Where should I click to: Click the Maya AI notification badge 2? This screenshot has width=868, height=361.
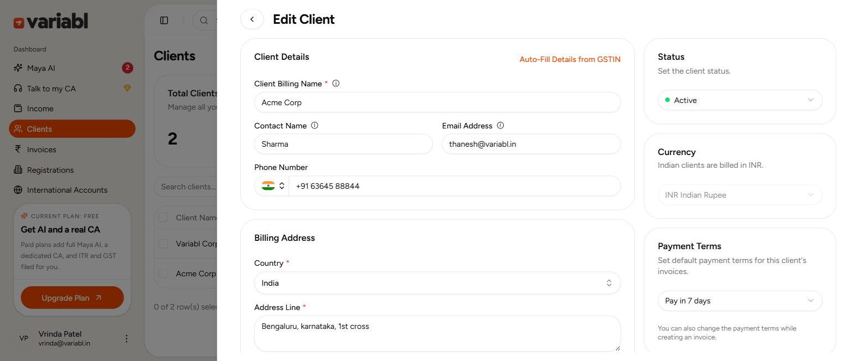tap(127, 68)
